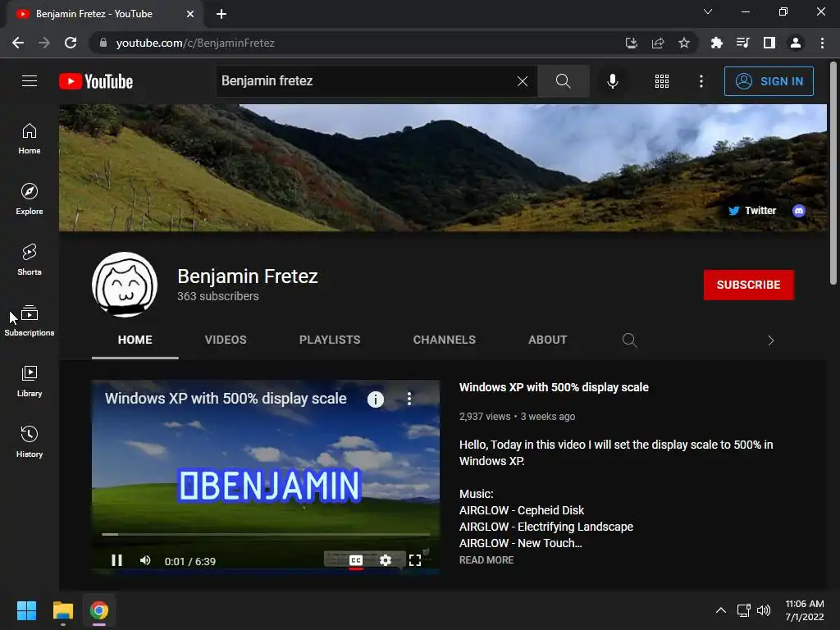Go to Home in the sidebar
This screenshot has height=630, width=840.
pyautogui.click(x=30, y=139)
